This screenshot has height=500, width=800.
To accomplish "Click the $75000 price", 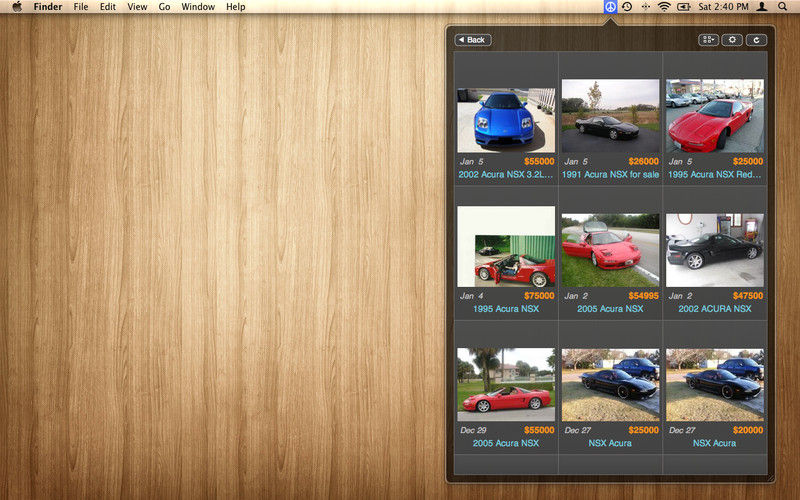I will pyautogui.click(x=539, y=295).
